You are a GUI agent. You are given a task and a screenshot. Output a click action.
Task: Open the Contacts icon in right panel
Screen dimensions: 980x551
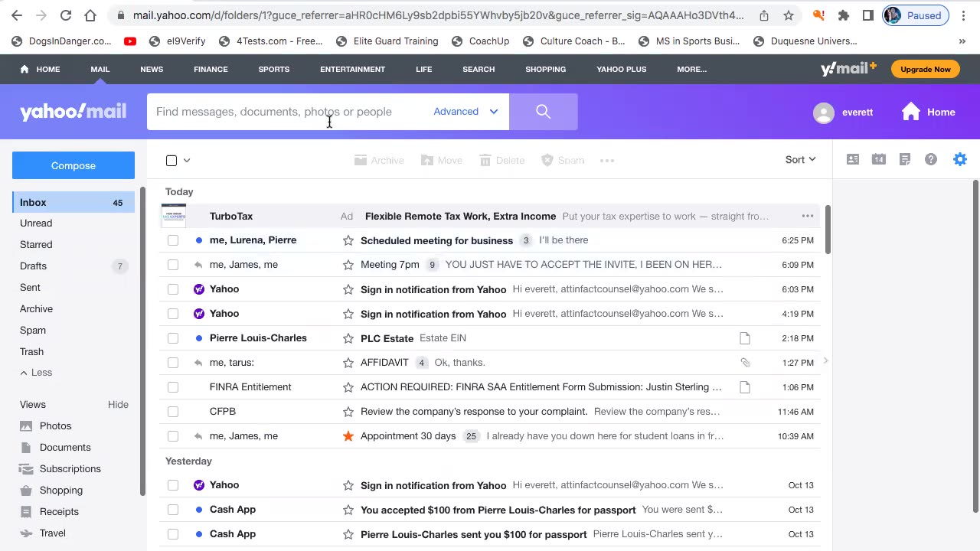coord(853,159)
